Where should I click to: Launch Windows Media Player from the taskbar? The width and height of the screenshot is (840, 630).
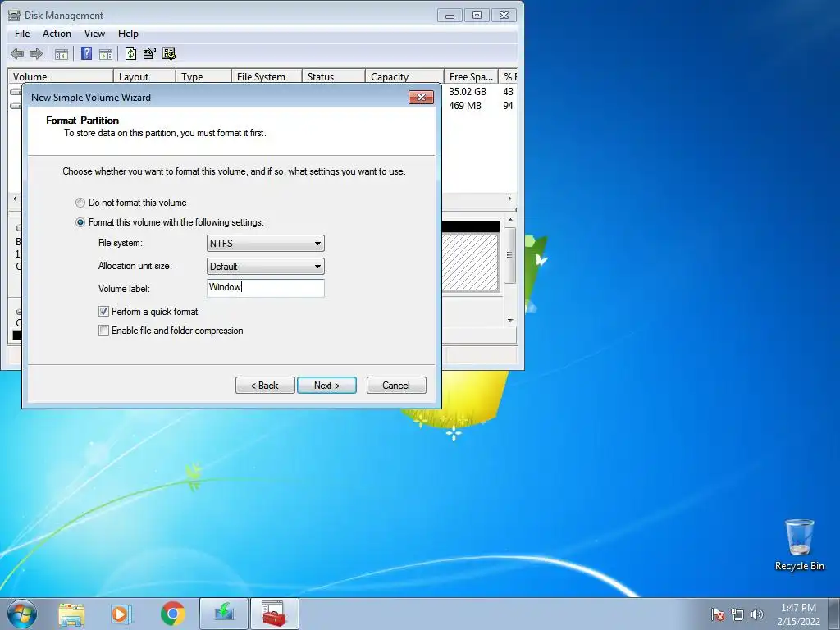(121, 614)
